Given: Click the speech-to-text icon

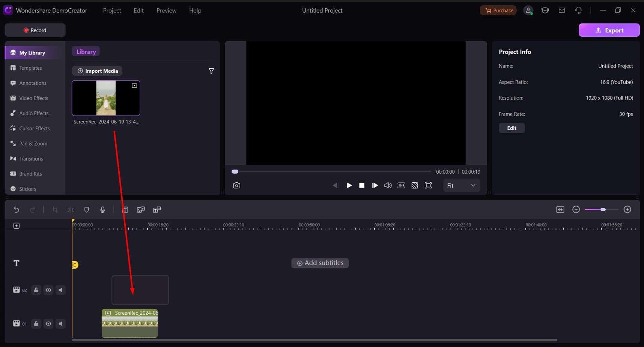Looking at the screenshot, I should [x=141, y=210].
